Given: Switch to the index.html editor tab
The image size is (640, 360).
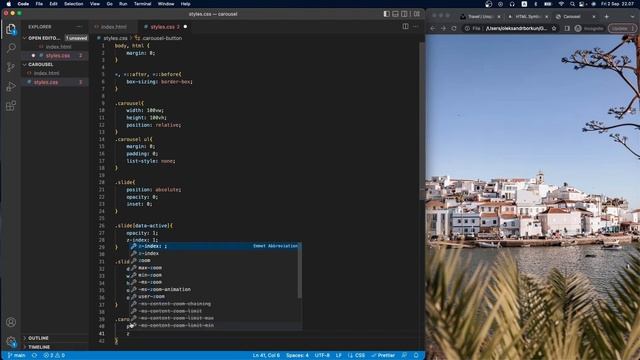Looking at the screenshot, I should 113,27.
